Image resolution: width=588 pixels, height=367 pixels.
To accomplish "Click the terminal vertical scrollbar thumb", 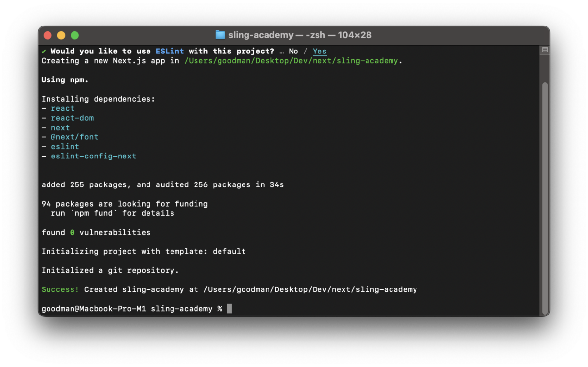I will click(x=544, y=197).
